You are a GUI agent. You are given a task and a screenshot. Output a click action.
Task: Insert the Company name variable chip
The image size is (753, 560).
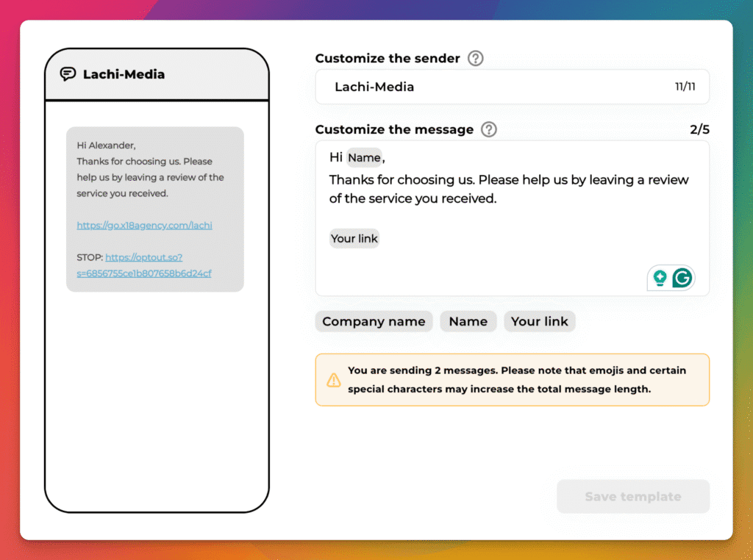pyautogui.click(x=374, y=321)
